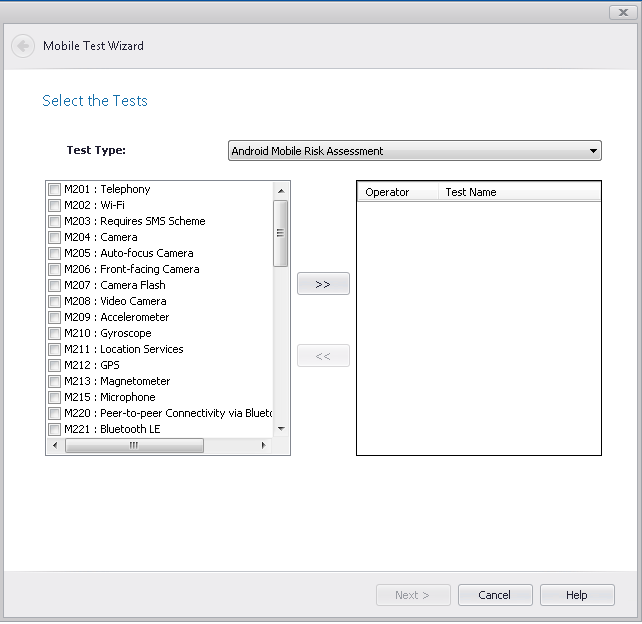
Task: Toggle the M215 Microphone checkbox
Action: (54, 398)
